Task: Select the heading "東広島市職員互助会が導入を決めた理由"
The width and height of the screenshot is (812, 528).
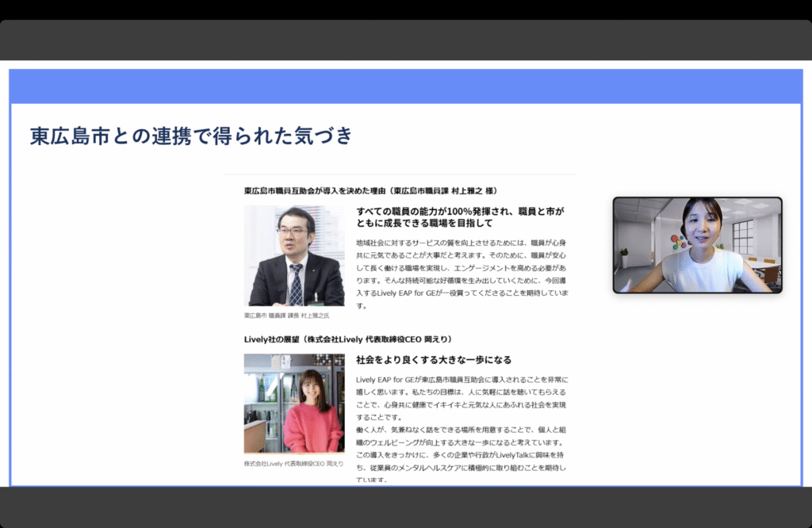Action: [315, 190]
